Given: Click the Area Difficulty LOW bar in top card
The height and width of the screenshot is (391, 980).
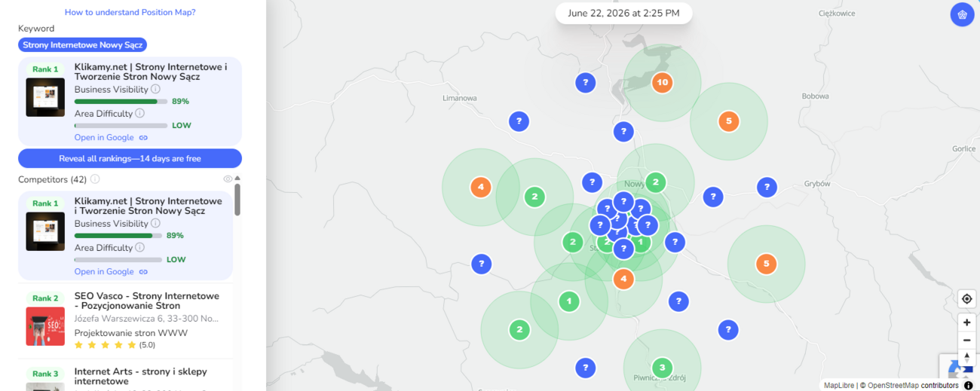Looking at the screenshot, I should pos(121,126).
